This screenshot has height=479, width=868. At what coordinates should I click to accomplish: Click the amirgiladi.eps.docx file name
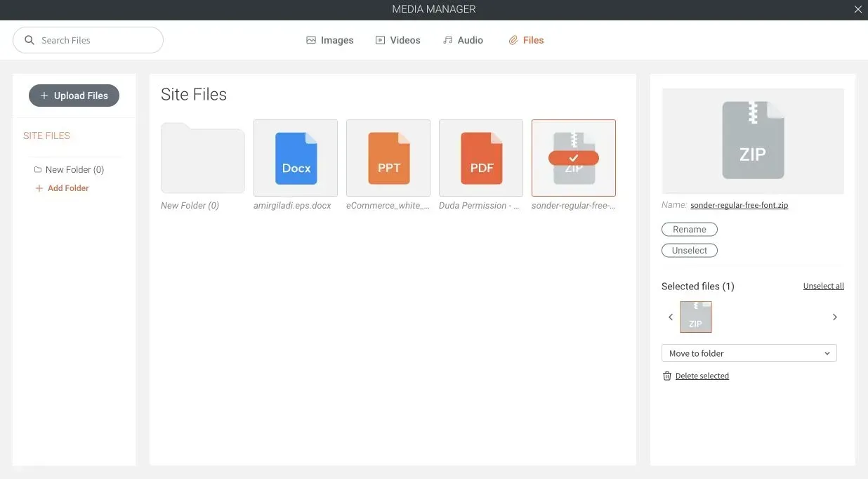click(292, 206)
